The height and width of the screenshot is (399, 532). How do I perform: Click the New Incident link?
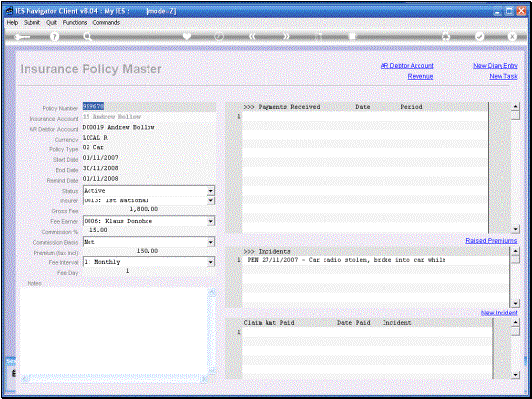pos(500,313)
